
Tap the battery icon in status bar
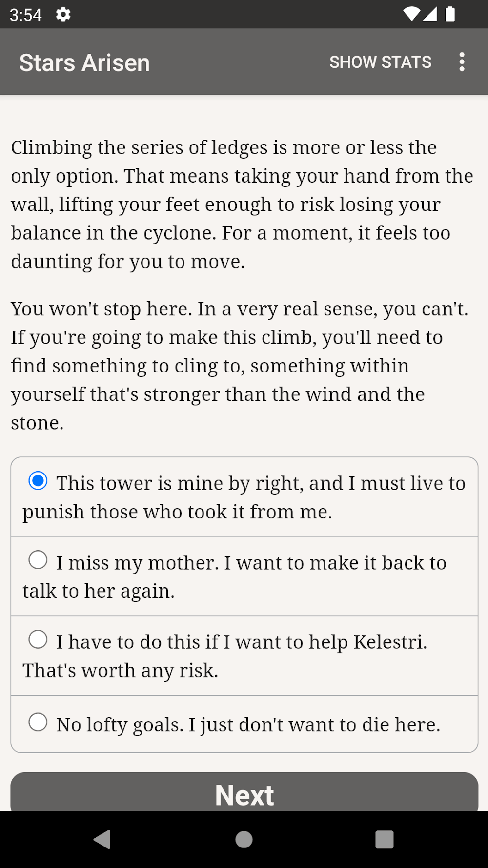[x=450, y=15]
